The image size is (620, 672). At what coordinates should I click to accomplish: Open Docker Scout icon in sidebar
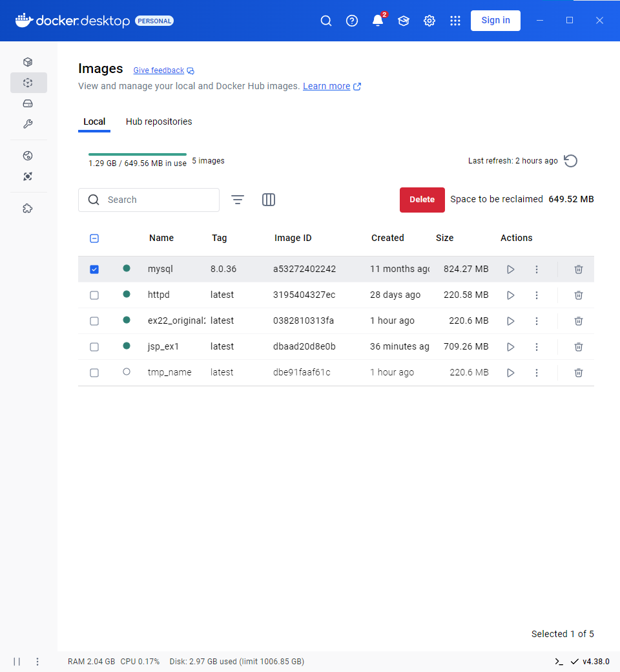coord(28,176)
